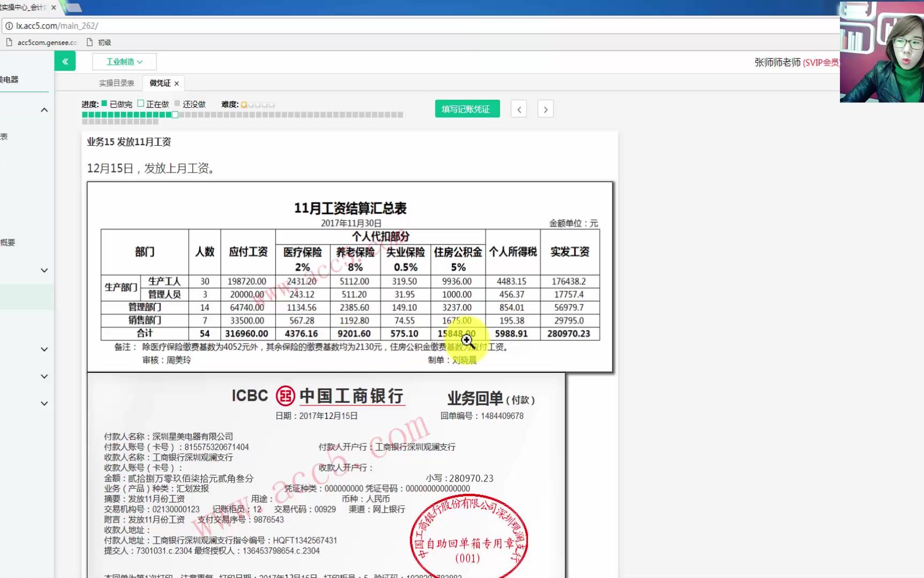The width and height of the screenshot is (924, 578).
Task: Click the 业务15 发放11月工资 title
Action: [x=129, y=142]
